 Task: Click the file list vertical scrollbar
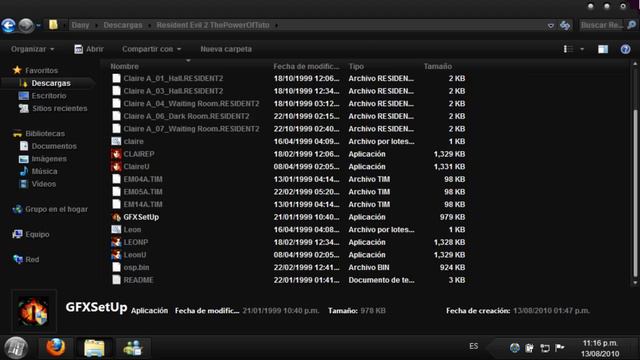click(635, 192)
